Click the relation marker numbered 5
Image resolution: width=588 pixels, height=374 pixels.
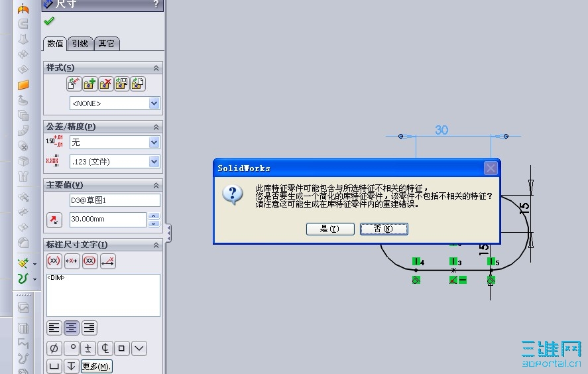tap(493, 261)
